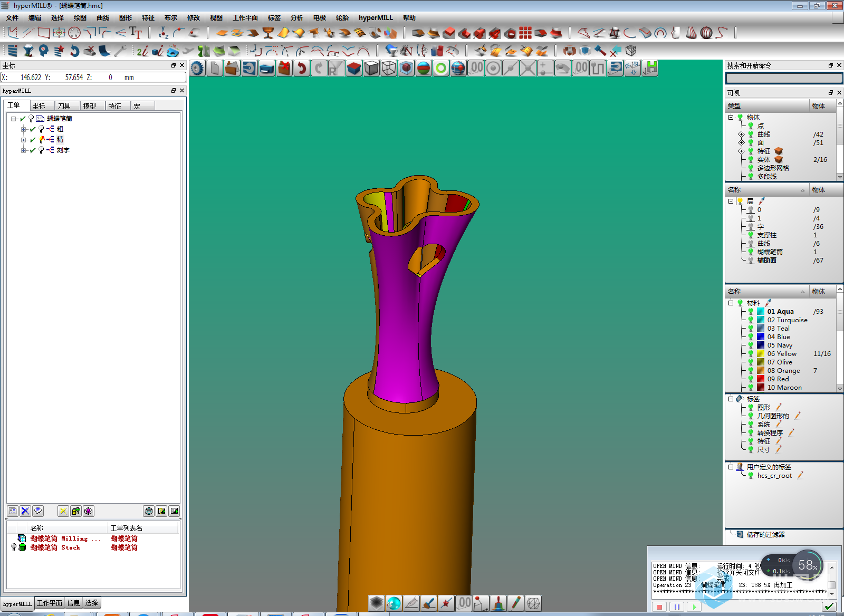844x616 pixels.
Task: Click the blue pause button in the message window
Action: 677,607
